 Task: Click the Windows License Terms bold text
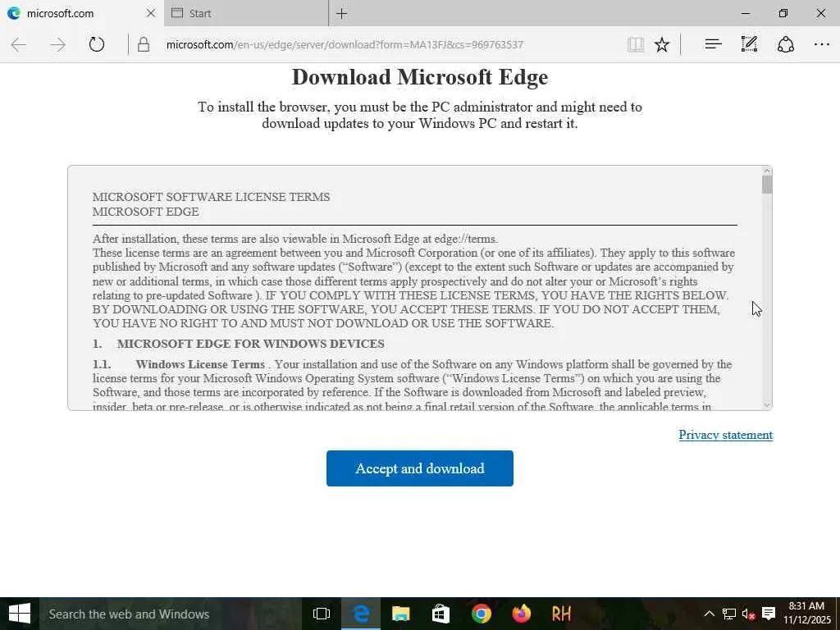[x=200, y=364]
